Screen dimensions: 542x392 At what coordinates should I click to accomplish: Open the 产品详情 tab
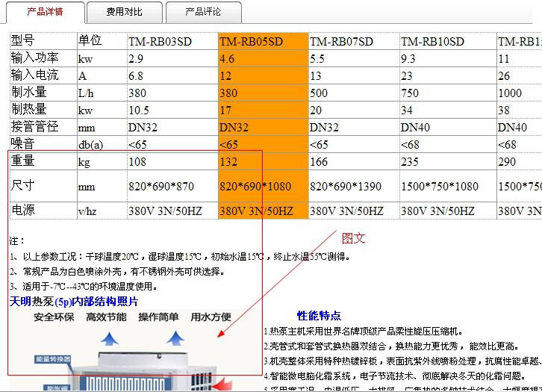click(46, 13)
